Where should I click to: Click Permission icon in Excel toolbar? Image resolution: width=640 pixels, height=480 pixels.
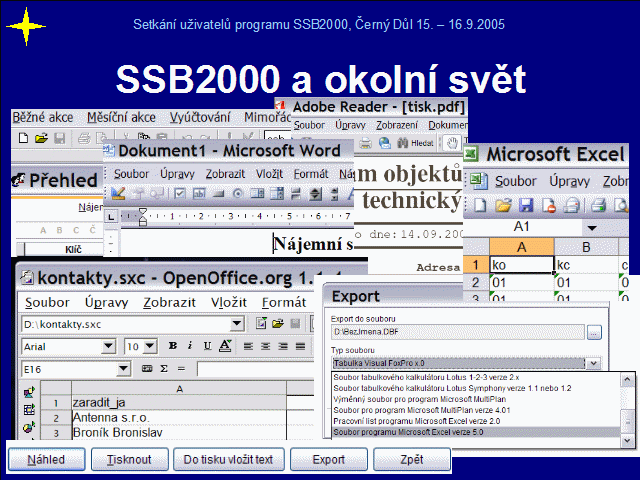(549, 205)
